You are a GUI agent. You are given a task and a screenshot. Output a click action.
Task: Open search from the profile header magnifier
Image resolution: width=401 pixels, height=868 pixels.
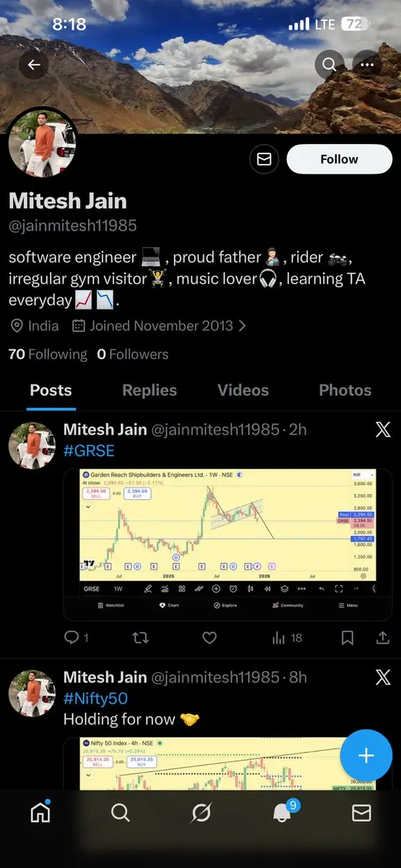[329, 65]
